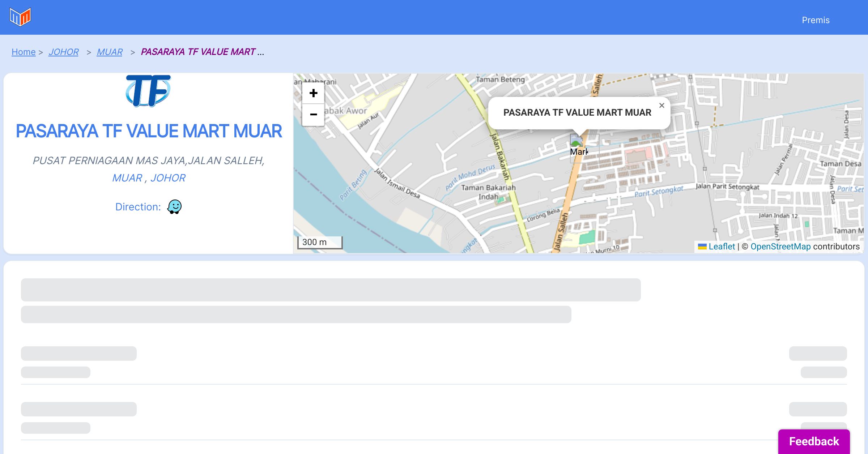Viewport: 868px width, 454px height.
Task: Open the Premis menu item
Action: point(816,20)
